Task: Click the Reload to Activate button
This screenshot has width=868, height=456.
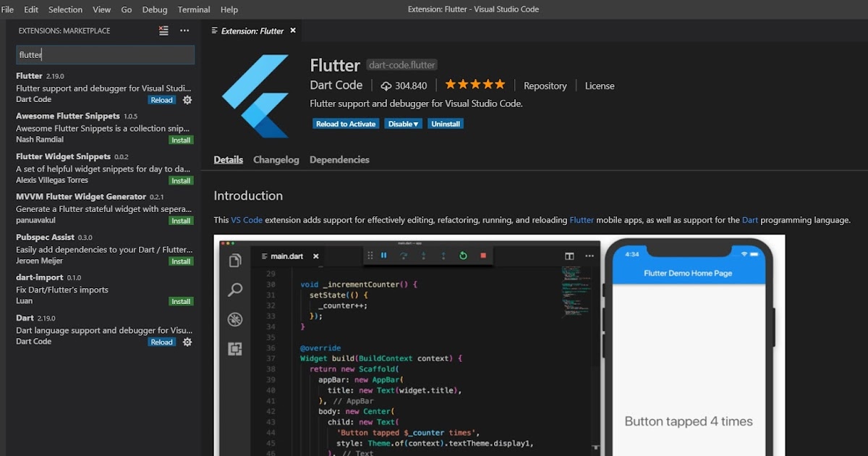Action: tap(346, 123)
